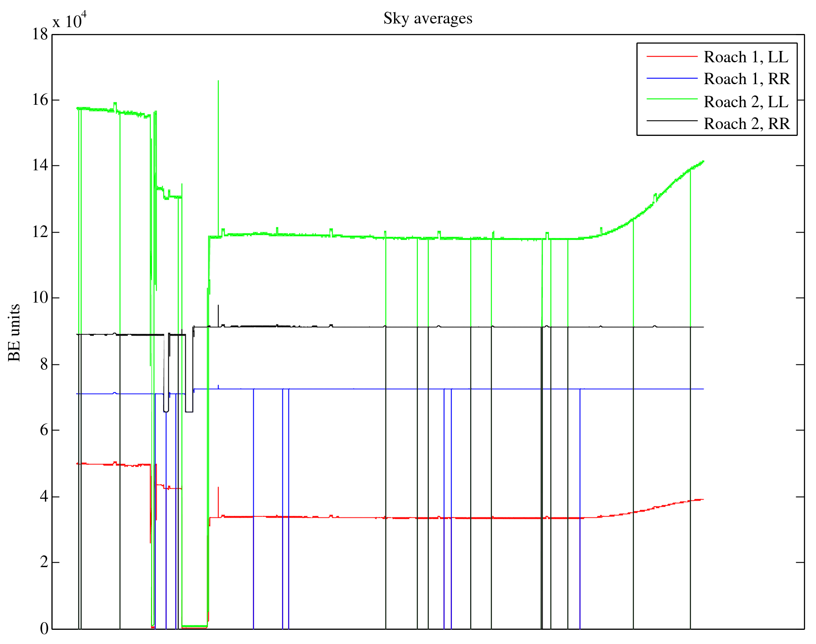Select the blue line sample in legend

[x=672, y=78]
